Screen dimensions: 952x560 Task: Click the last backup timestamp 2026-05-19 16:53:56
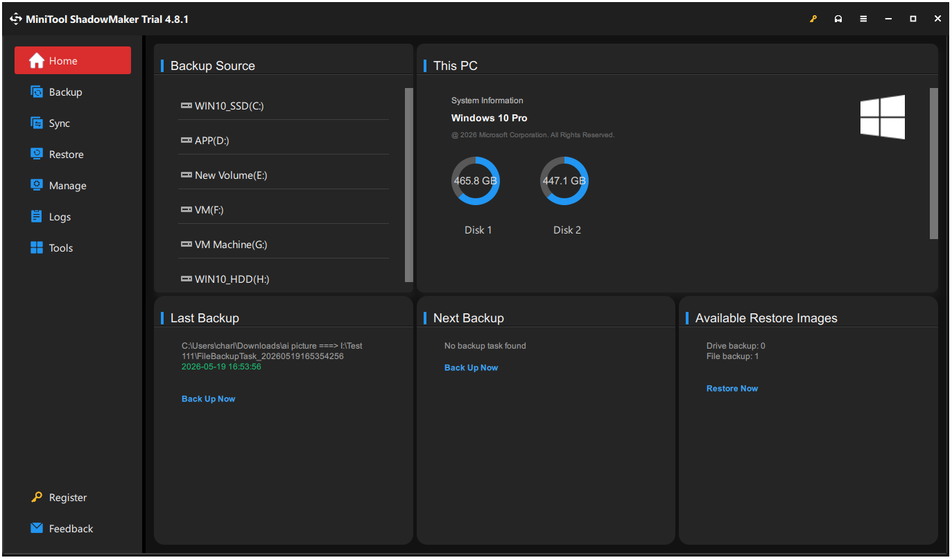(221, 367)
